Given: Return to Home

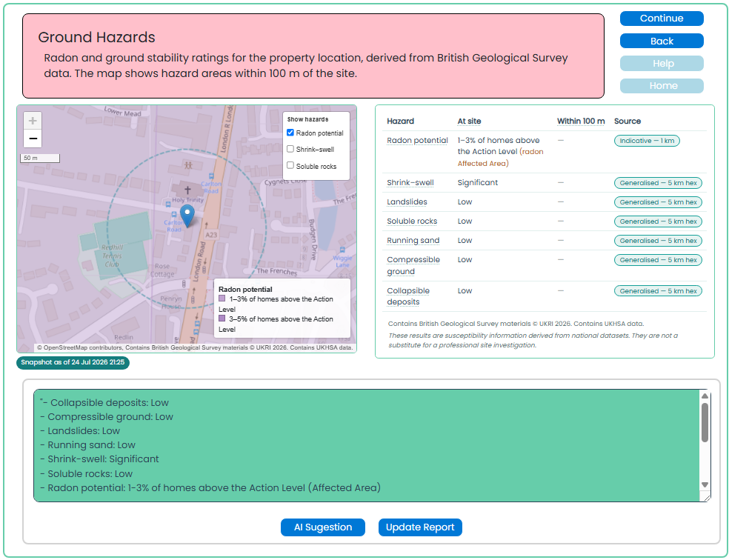Looking at the screenshot, I should point(662,85).
